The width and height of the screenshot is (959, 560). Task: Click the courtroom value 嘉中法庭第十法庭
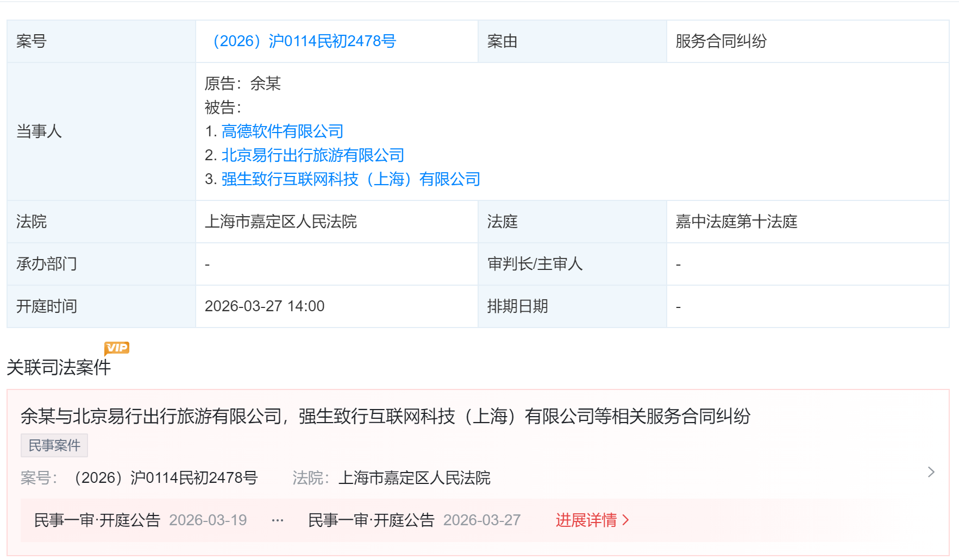pos(736,222)
